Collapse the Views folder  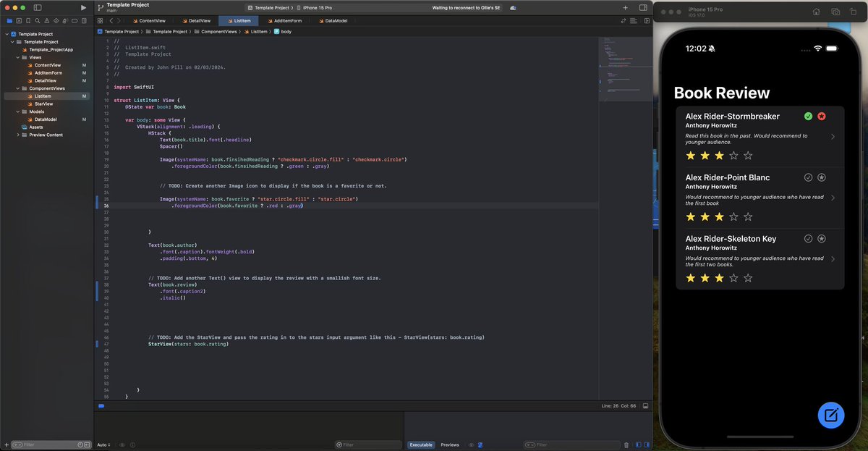click(x=18, y=57)
